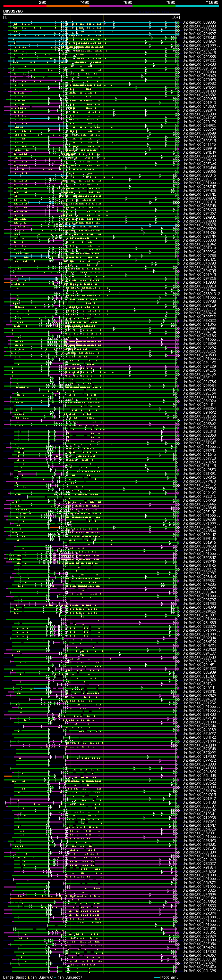The width and height of the screenshot is (222, 980).
Task: Click hit name UniRef100_O81765
Action: point(199,416)
